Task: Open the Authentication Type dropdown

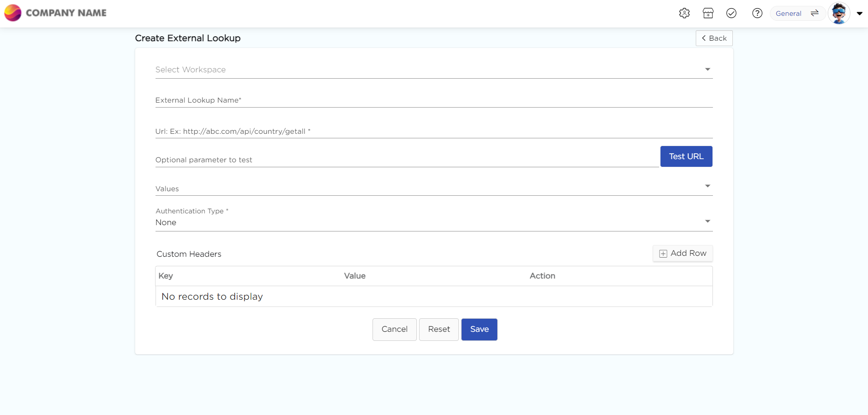Action: [x=433, y=222]
